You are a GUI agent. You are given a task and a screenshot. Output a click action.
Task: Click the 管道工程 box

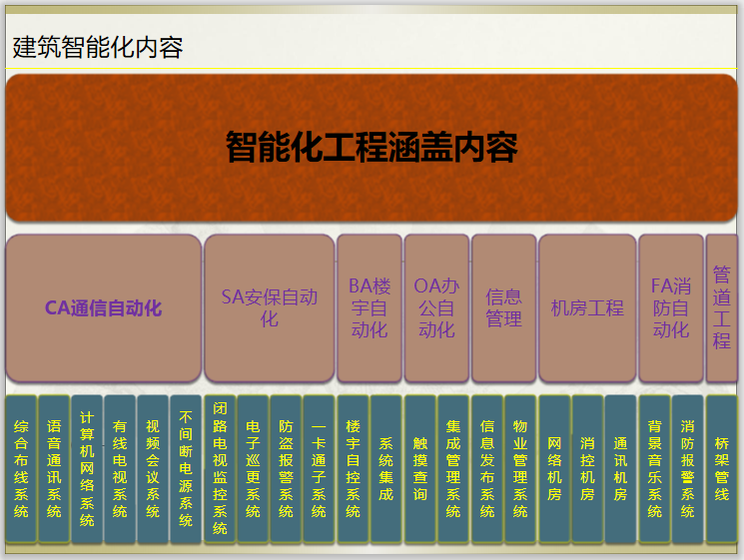[x=721, y=308]
